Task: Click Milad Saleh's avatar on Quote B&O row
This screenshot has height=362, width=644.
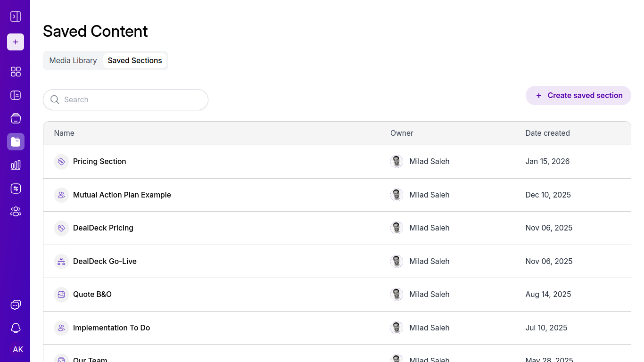Action: (396, 294)
